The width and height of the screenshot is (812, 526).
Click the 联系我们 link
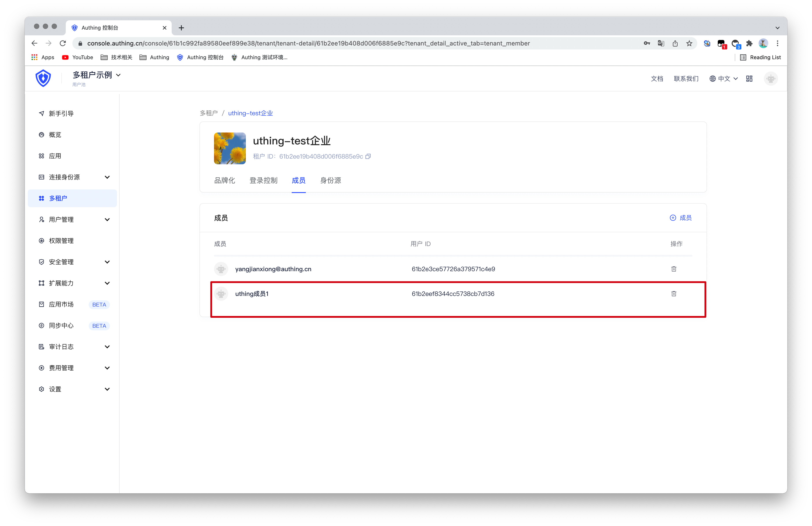pos(686,79)
